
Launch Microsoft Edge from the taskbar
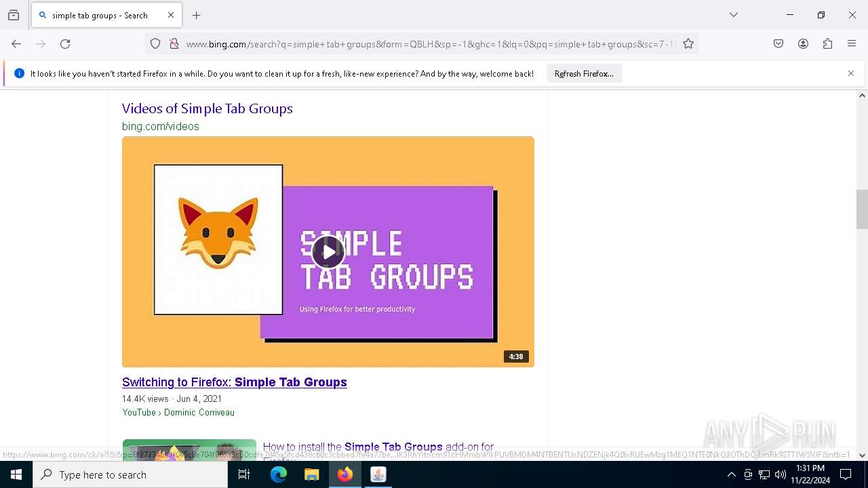[279, 474]
